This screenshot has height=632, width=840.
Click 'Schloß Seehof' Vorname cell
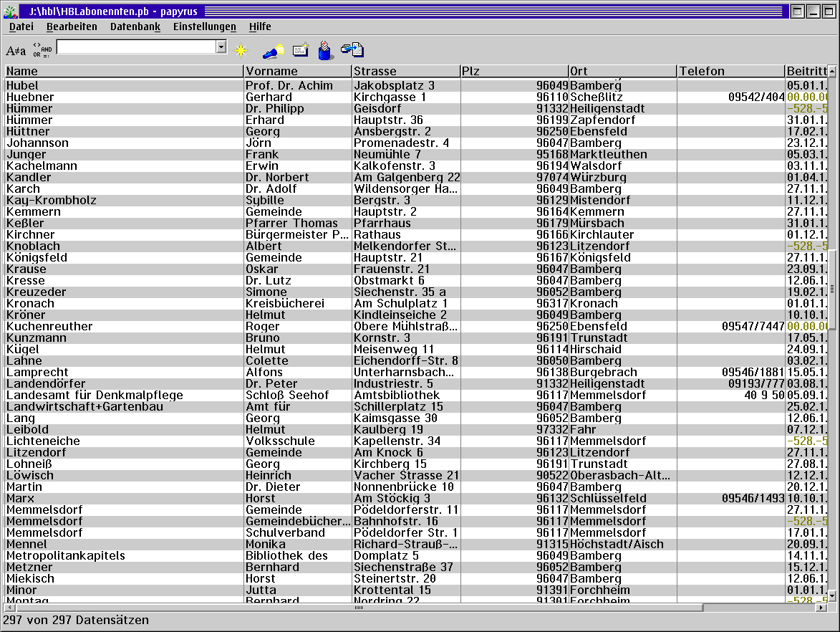[x=297, y=396]
